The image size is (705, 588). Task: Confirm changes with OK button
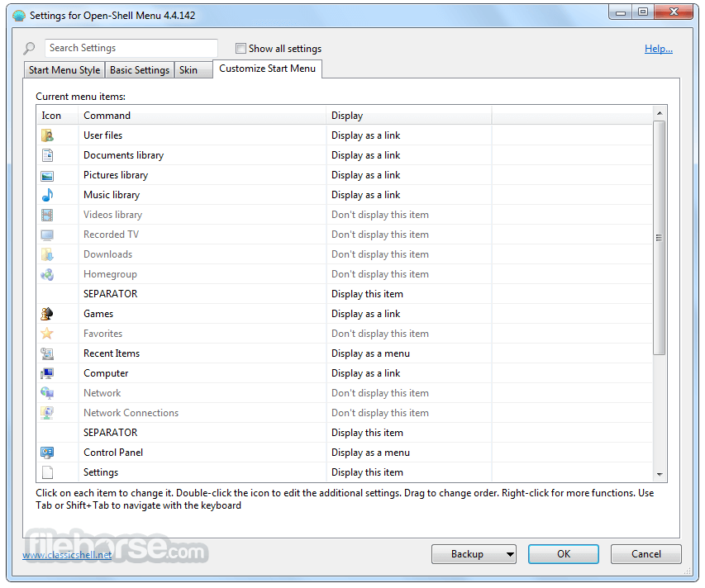point(564,554)
